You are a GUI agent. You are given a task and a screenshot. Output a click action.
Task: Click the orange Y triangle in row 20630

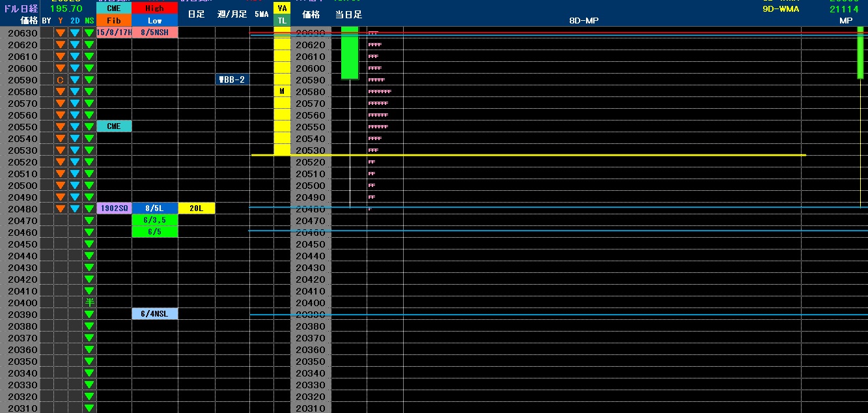(x=61, y=33)
